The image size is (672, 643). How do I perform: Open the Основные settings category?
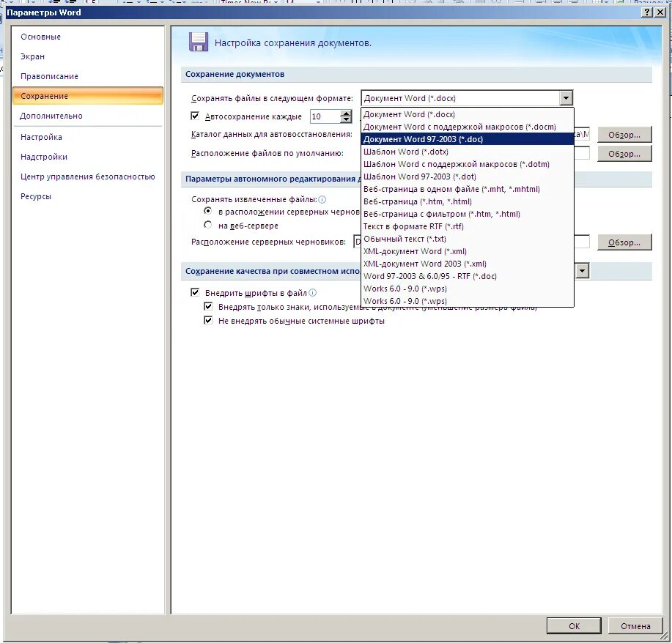pos(41,37)
